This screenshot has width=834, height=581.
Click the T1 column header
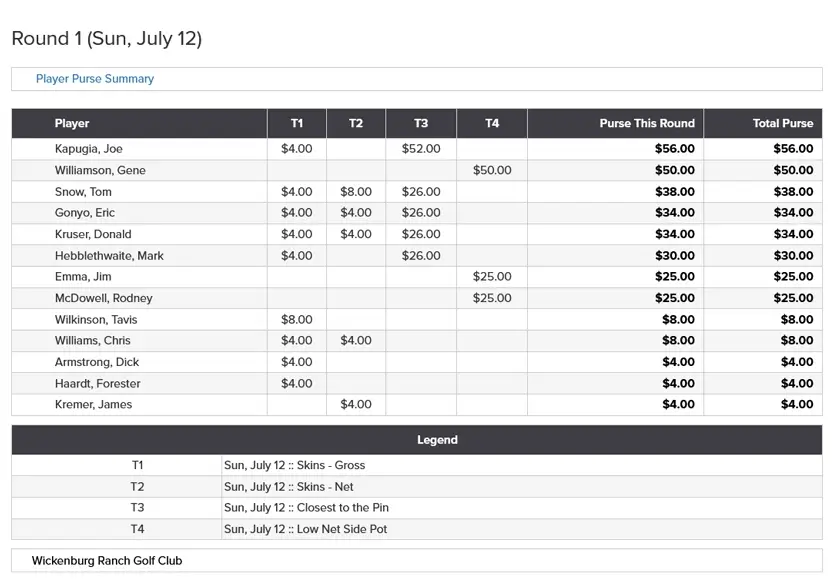(x=297, y=123)
